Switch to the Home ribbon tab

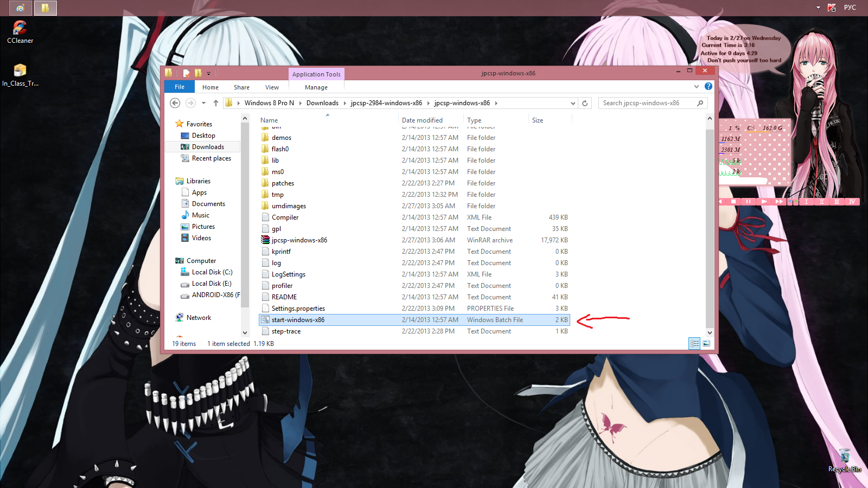pyautogui.click(x=210, y=87)
